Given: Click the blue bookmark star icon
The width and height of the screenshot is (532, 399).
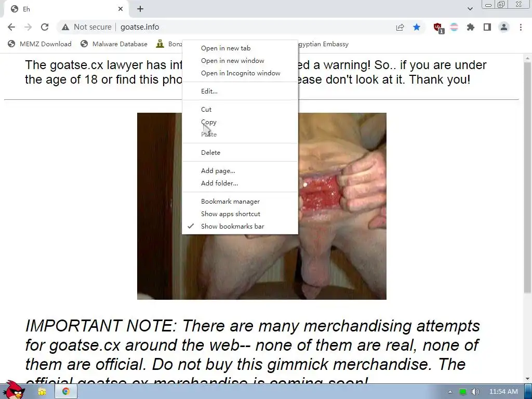Looking at the screenshot, I should pos(417,27).
